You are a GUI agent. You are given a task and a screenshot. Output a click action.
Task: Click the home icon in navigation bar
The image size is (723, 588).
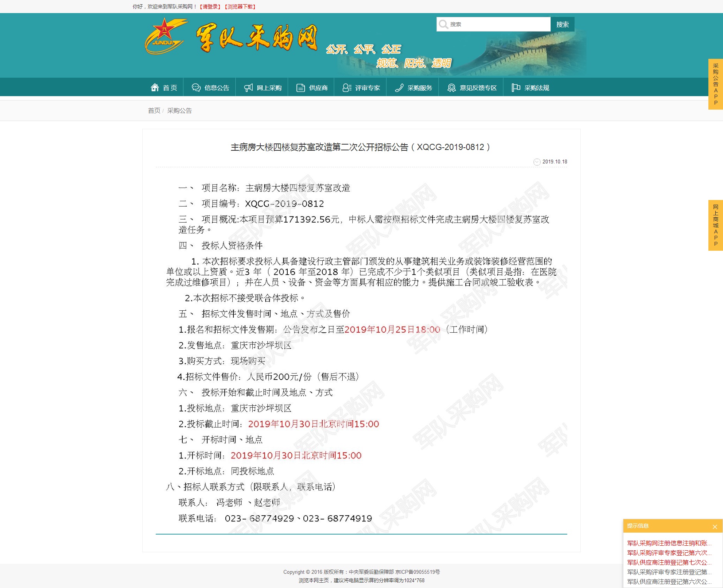[155, 88]
